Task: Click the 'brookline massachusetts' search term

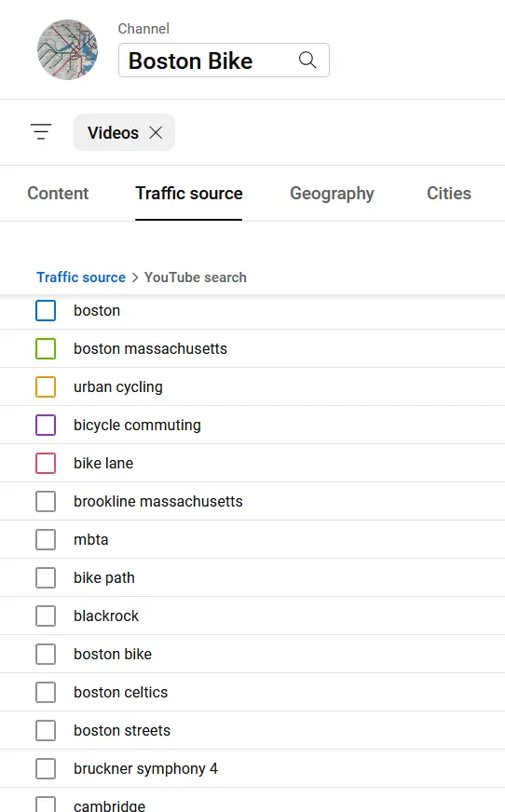Action: tap(158, 501)
